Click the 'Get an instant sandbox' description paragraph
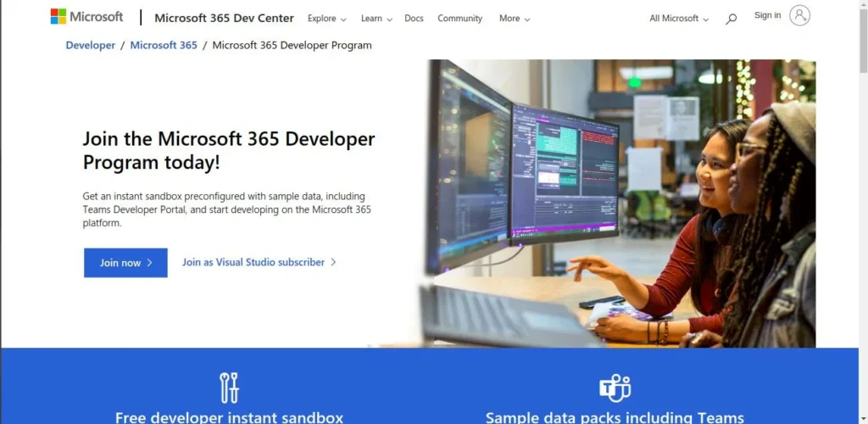 point(227,209)
